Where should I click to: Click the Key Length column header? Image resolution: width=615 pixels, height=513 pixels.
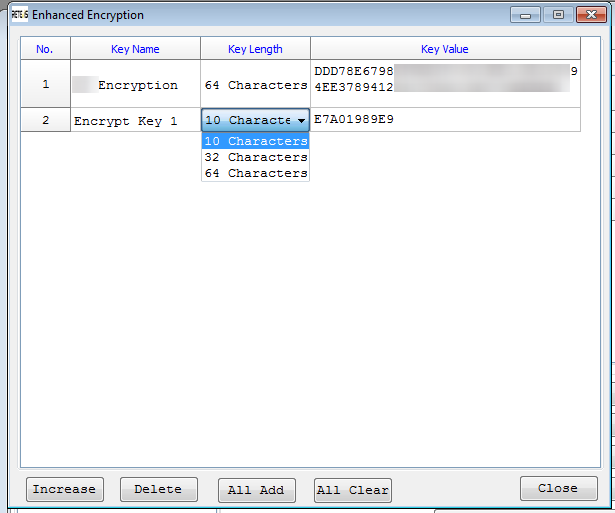pyautogui.click(x=255, y=49)
